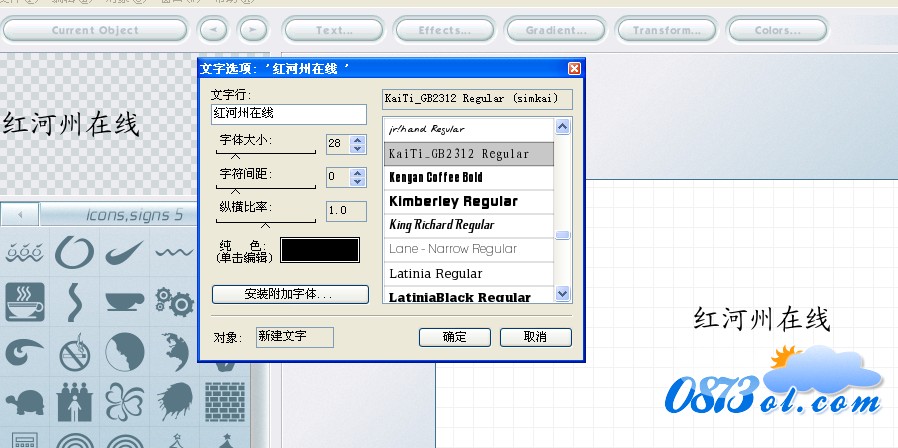Close the 文字选项 dialog
This screenshot has width=898, height=448.
pyautogui.click(x=574, y=69)
